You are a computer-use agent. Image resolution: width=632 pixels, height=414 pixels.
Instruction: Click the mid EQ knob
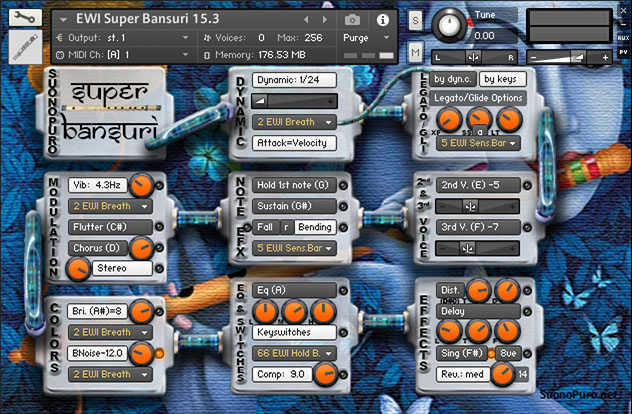click(294, 312)
